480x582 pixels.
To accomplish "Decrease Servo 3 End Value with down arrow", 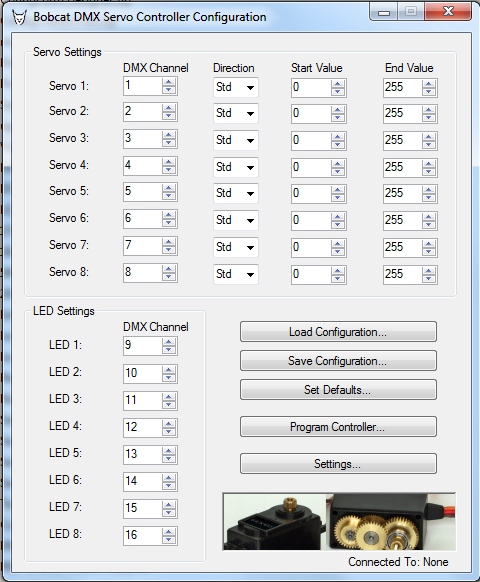I will tap(429, 145).
